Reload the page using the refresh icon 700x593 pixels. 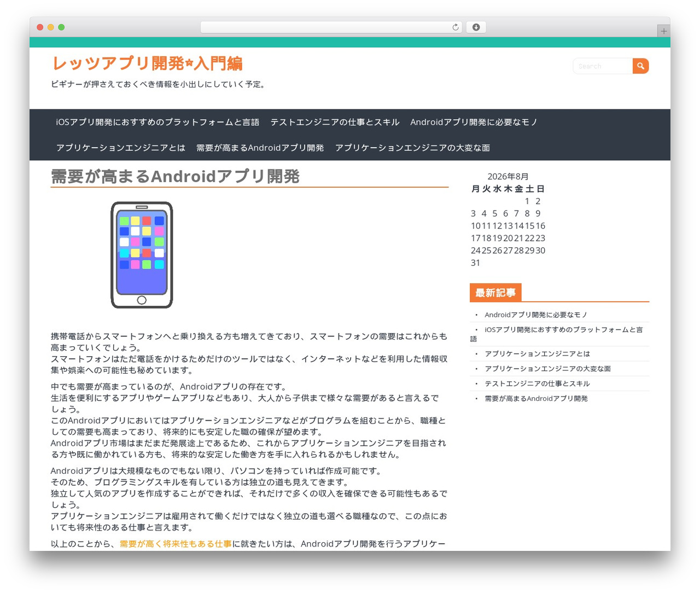coord(456,27)
